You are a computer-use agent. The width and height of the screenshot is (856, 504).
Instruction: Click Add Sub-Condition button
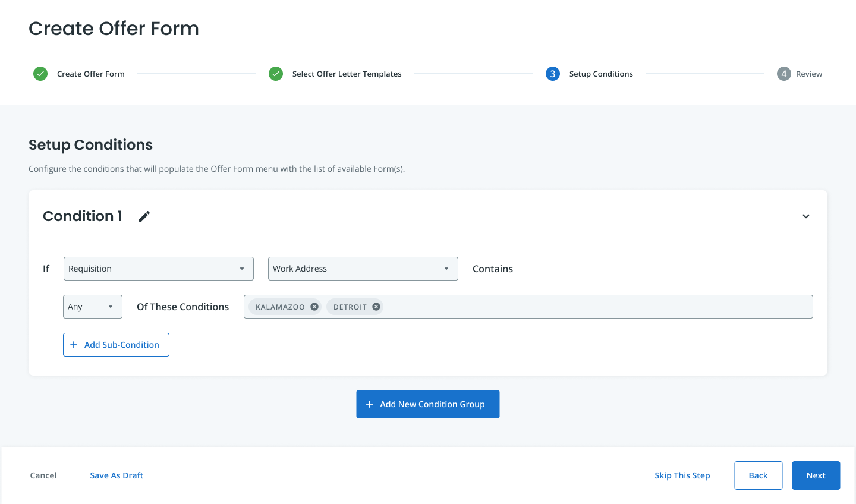pyautogui.click(x=116, y=345)
